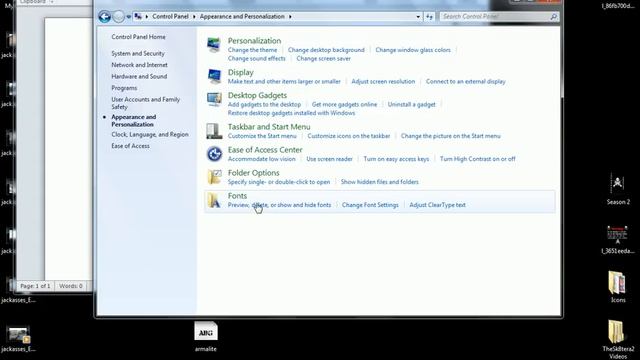Click Adjust ClearType text link
This screenshot has width=640, height=360.
tap(437, 205)
